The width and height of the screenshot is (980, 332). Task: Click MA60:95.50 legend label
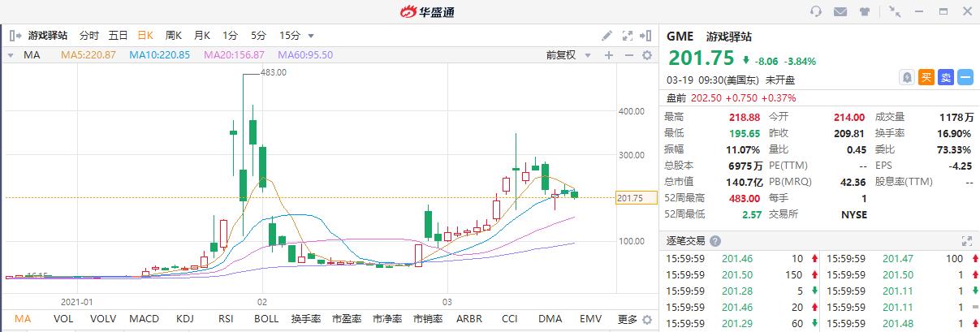click(305, 55)
